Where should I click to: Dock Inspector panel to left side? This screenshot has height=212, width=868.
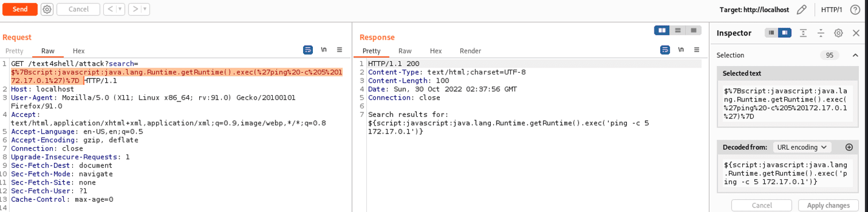click(772, 33)
